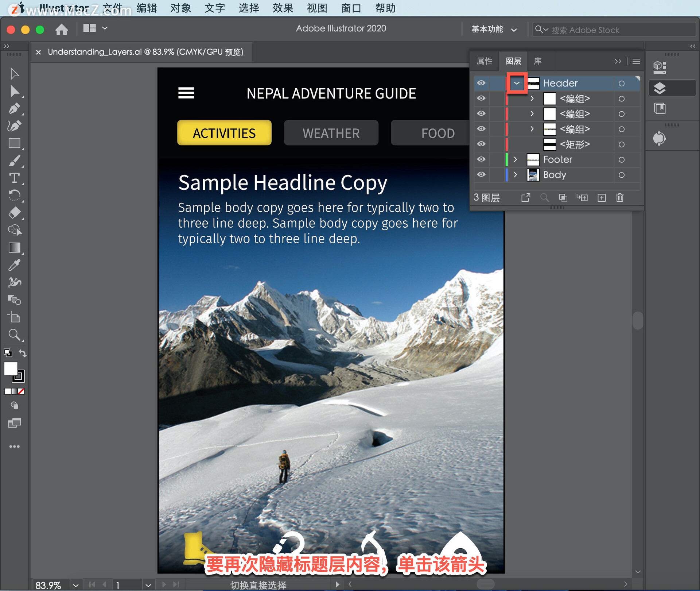Viewport: 700px width, 591px height.
Task: Toggle visibility of the Footer layer
Action: (481, 159)
